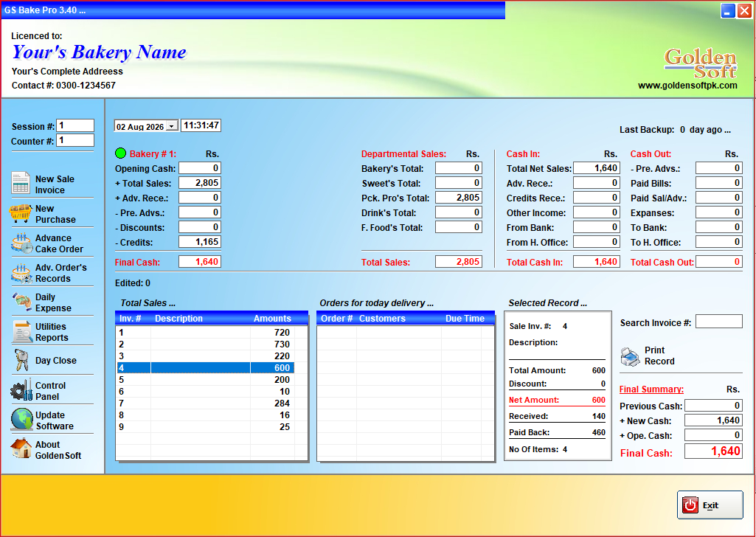Click the Total Cash In field

[x=597, y=261]
